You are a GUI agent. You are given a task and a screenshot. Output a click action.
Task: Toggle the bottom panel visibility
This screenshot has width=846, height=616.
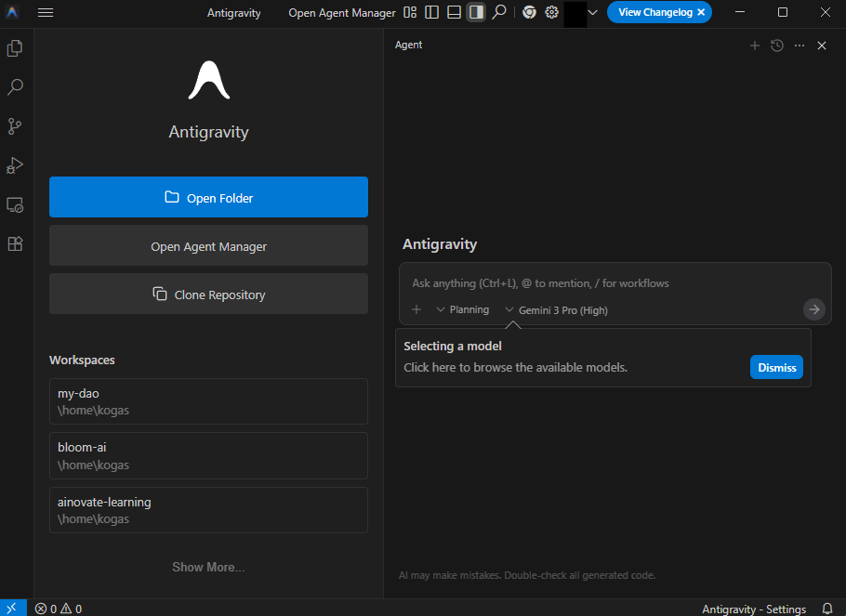tap(454, 12)
